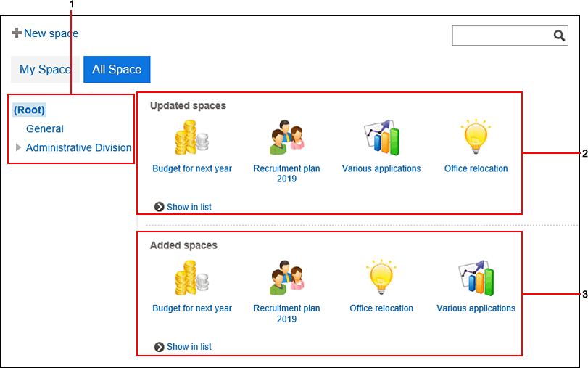The width and height of the screenshot is (588, 368).
Task: Click the plus icon beside New space
Action: click(16, 33)
